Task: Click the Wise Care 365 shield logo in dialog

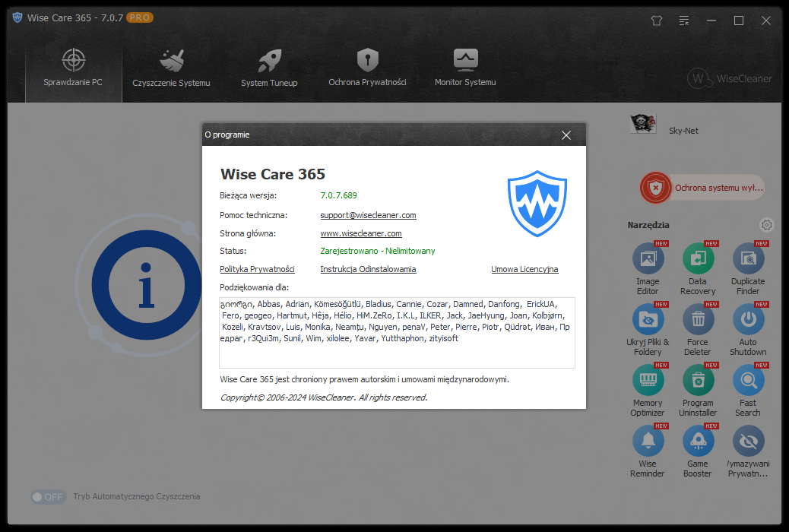Action: tap(537, 204)
